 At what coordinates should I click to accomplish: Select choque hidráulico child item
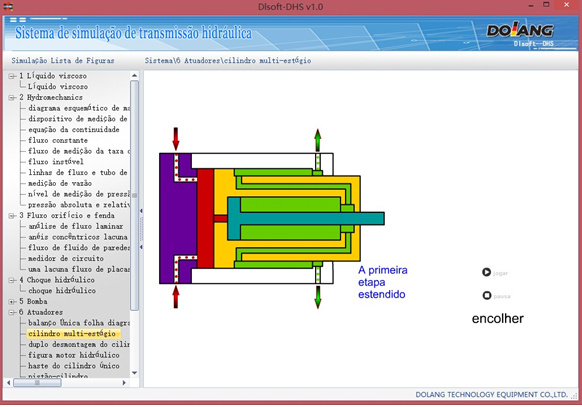(x=62, y=291)
